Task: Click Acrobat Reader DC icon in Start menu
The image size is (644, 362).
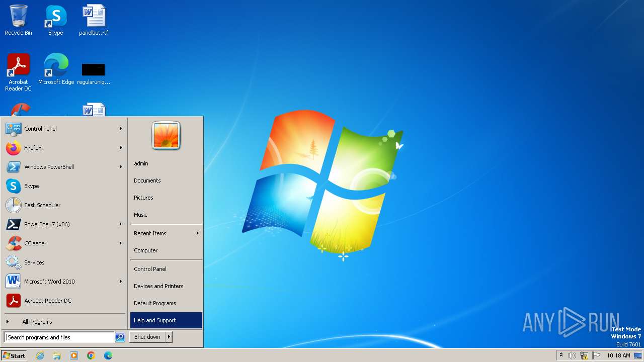Action: point(13,301)
